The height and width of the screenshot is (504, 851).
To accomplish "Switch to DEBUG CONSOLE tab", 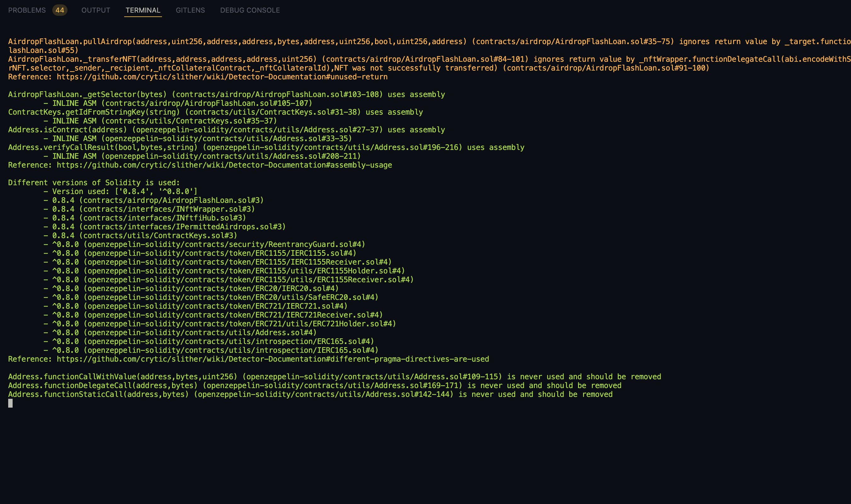I will (250, 10).
